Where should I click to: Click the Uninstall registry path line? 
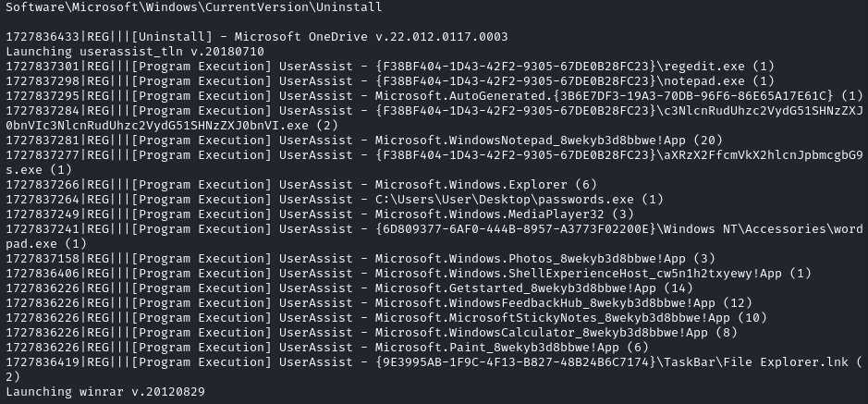pos(194,7)
